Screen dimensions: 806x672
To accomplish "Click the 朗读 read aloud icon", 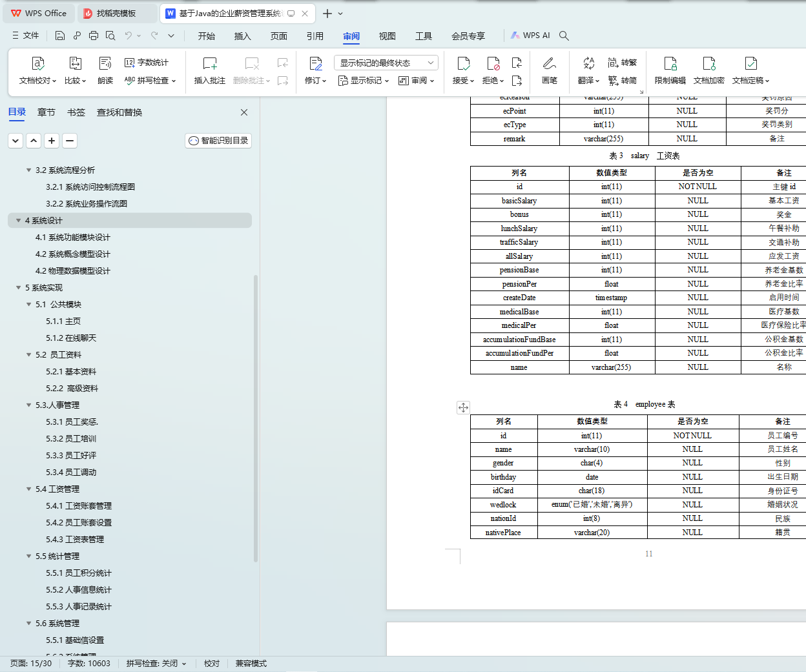I will click(x=105, y=63).
